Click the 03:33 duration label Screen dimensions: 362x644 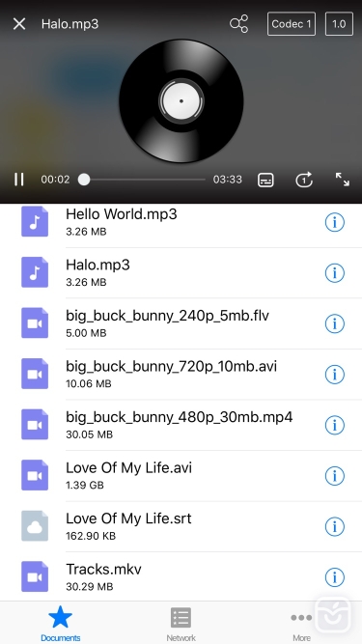coord(228,180)
